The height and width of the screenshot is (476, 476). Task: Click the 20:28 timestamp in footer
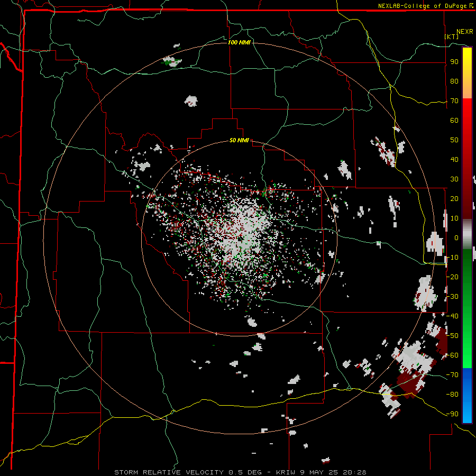(354, 472)
